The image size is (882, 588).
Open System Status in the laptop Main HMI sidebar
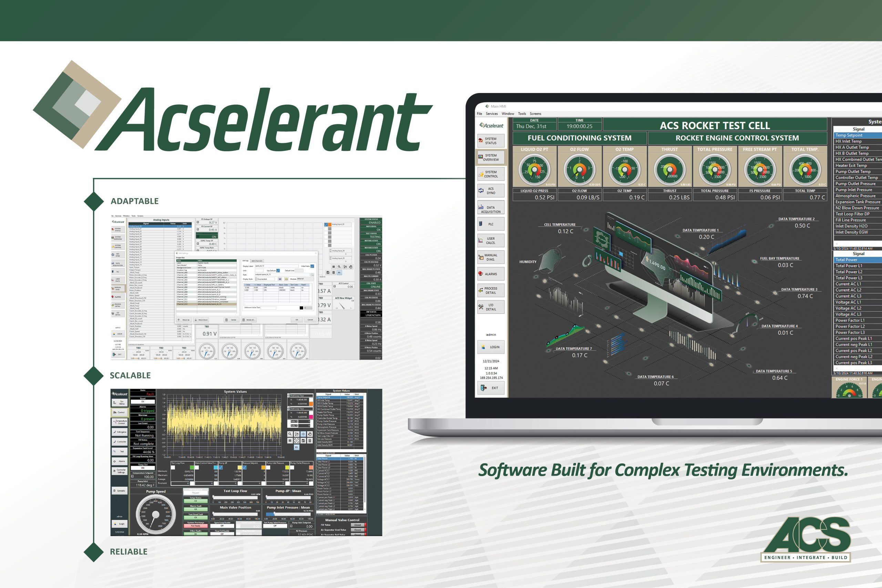click(x=491, y=141)
